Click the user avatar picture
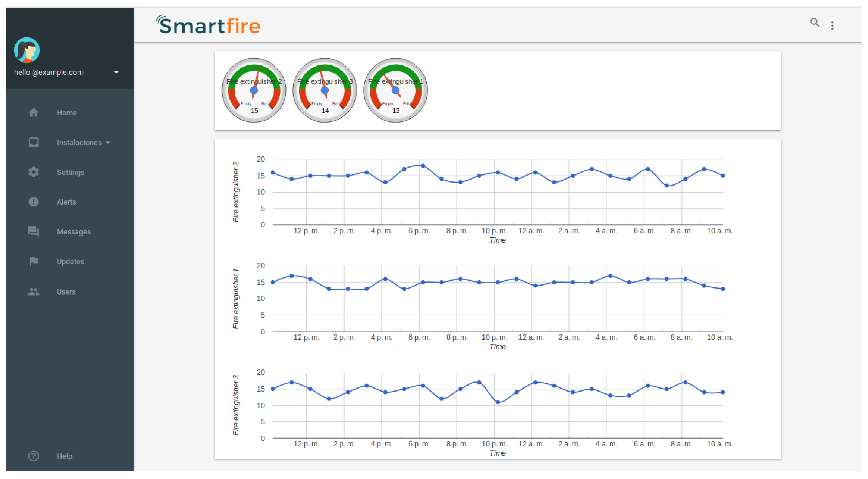 pyautogui.click(x=27, y=50)
